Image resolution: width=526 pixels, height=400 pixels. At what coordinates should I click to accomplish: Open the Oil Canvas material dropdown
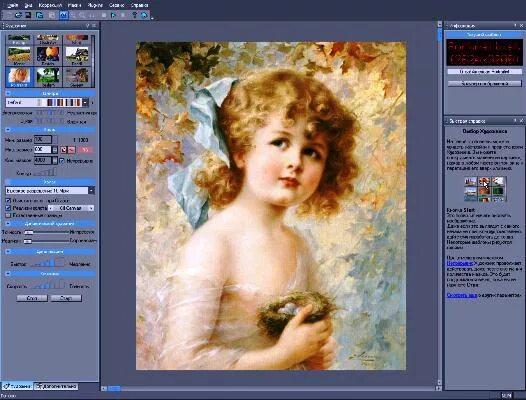point(91,208)
